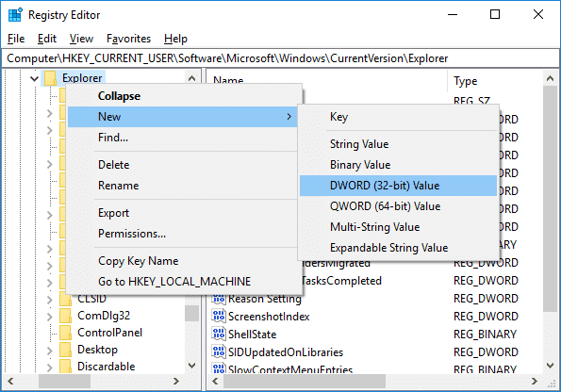Click the Registry Editor app icon in title bar
The width and height of the screenshot is (561, 392).
click(x=15, y=15)
